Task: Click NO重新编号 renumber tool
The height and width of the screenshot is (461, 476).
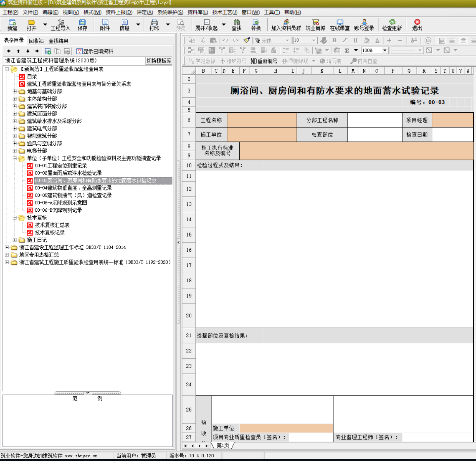Action: pyautogui.click(x=264, y=61)
